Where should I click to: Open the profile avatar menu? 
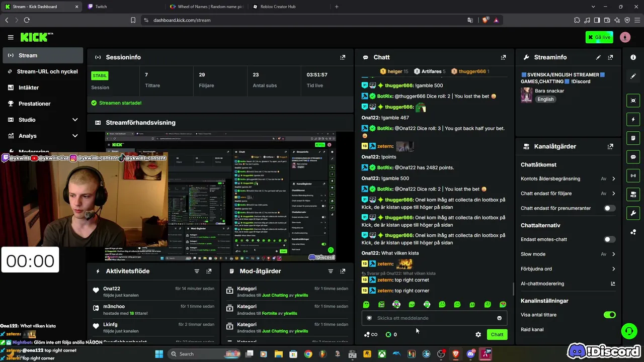click(625, 37)
